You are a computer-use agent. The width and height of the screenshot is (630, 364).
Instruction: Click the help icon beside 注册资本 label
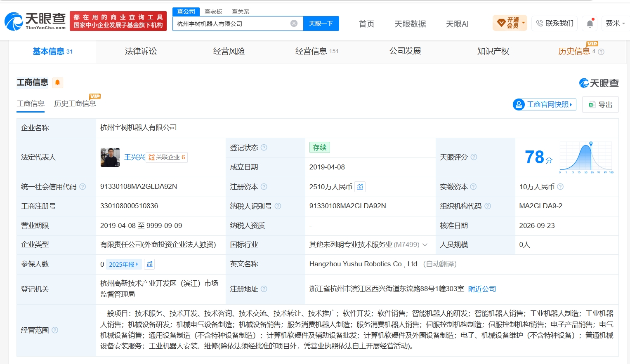click(x=264, y=187)
